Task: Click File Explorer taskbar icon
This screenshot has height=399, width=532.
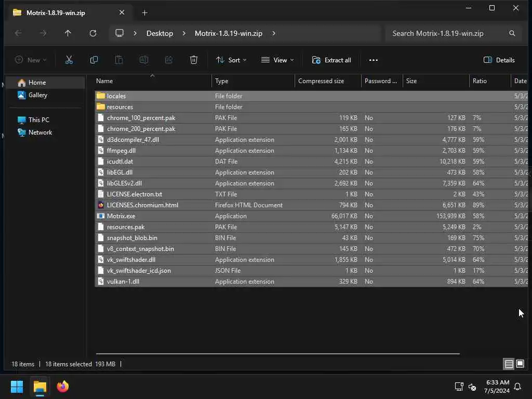Action: [x=39, y=387]
